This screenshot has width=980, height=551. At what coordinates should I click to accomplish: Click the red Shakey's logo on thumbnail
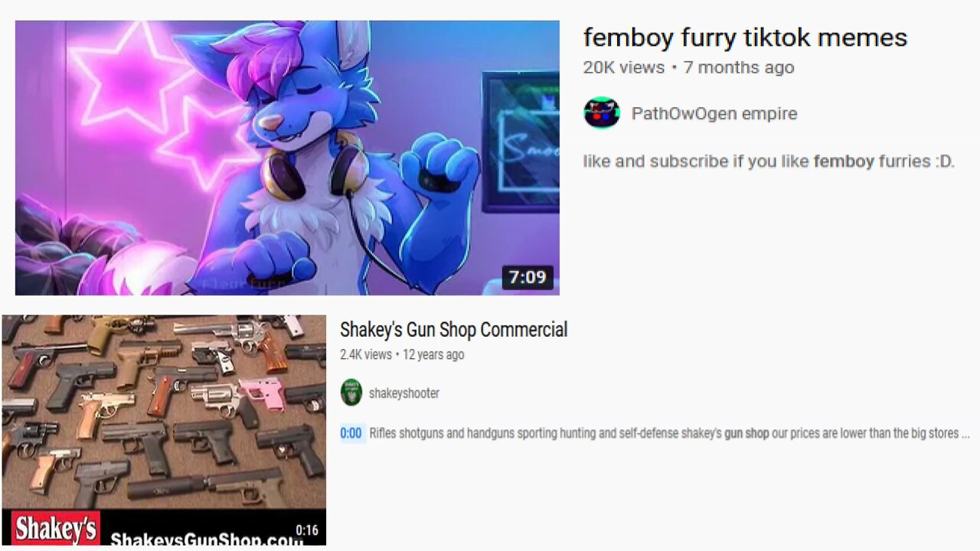[56, 529]
